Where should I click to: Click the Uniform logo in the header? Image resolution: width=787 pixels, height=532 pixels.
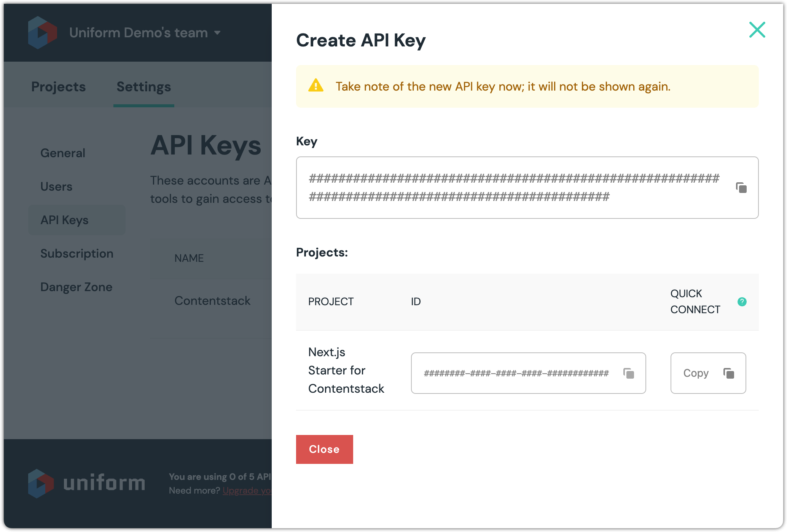42,33
